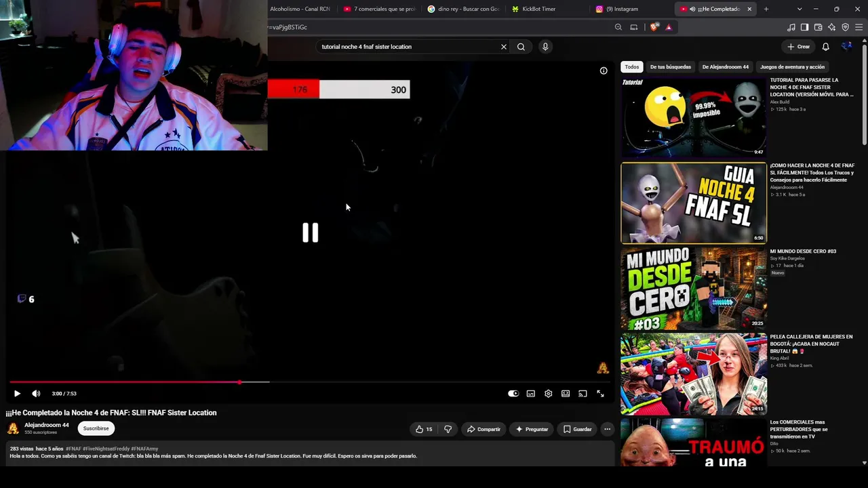The width and height of the screenshot is (868, 488).
Task: Open the Tutorial Noche 4 versión móvil thumbnail
Action: 694,117
